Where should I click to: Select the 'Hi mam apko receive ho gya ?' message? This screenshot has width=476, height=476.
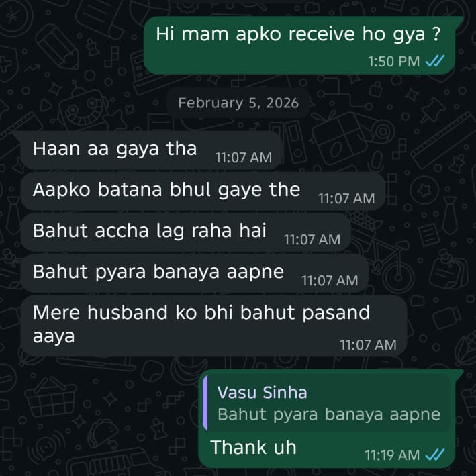[299, 45]
